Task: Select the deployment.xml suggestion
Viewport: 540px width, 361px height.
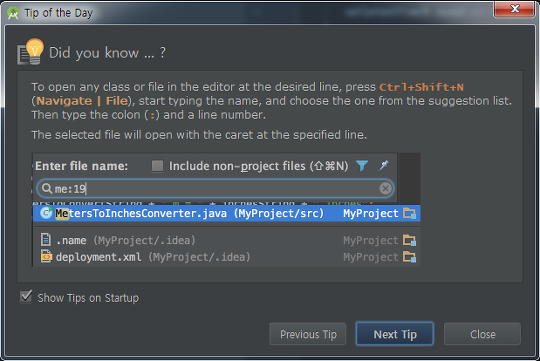Action: [227, 257]
